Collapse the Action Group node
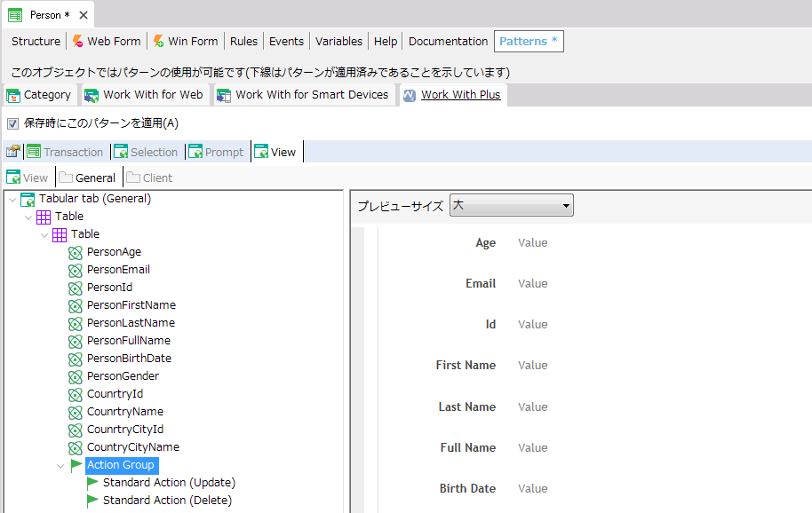Screen dimensions: 812x513 (x=60, y=464)
